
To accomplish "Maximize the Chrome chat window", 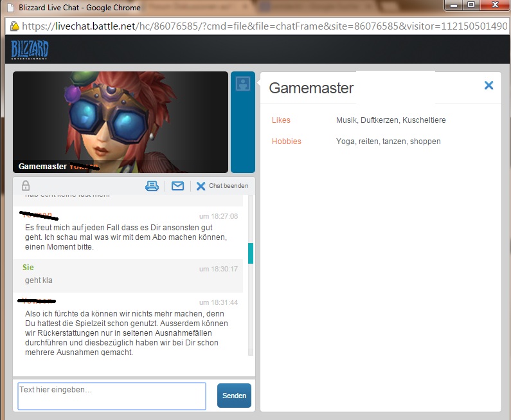I will tap(471, 5).
